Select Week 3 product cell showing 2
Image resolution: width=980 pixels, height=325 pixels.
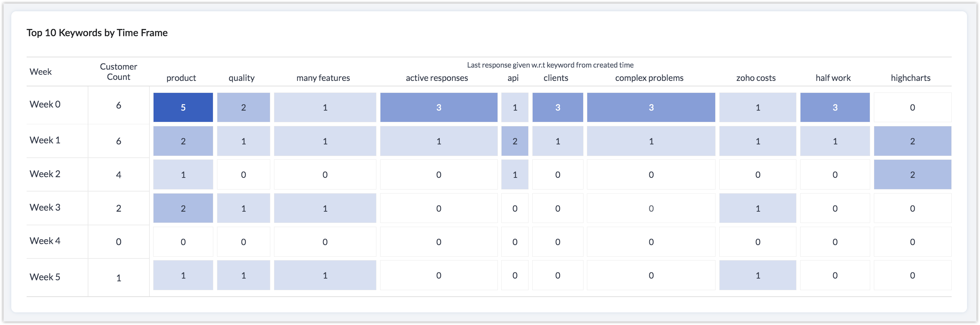tap(183, 208)
